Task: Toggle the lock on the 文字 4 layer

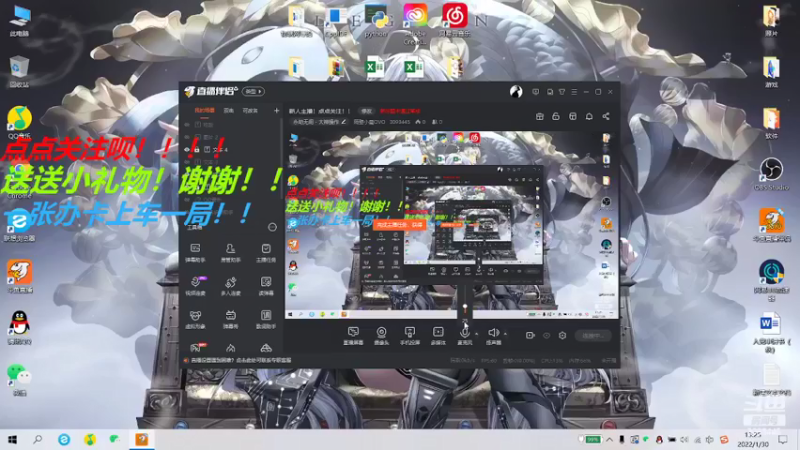Action: tap(197, 149)
